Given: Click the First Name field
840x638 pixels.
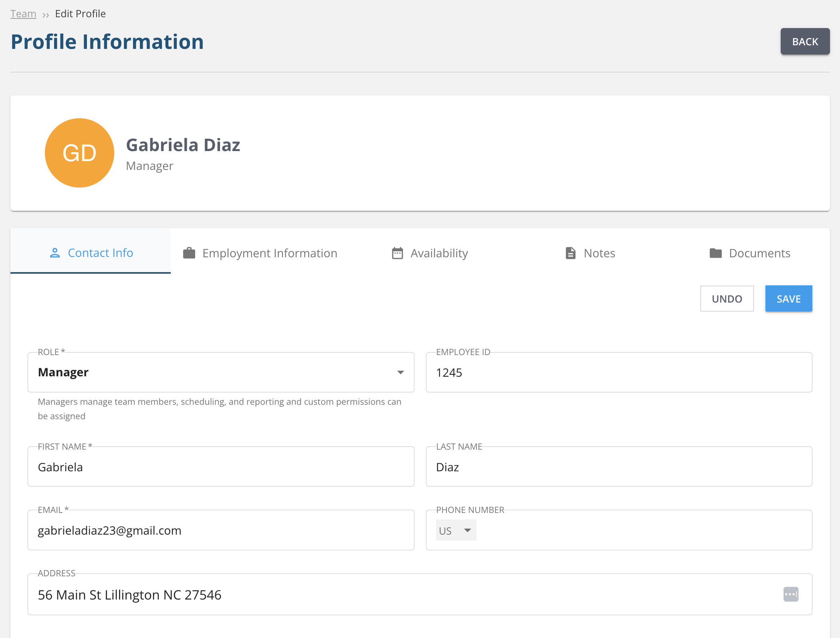Looking at the screenshot, I should point(221,467).
